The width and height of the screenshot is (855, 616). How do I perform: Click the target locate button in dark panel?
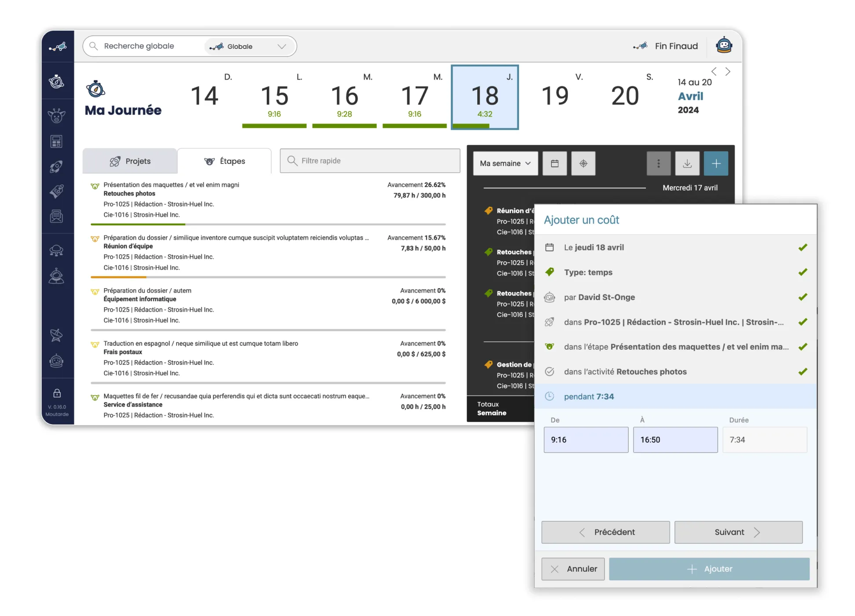583,163
